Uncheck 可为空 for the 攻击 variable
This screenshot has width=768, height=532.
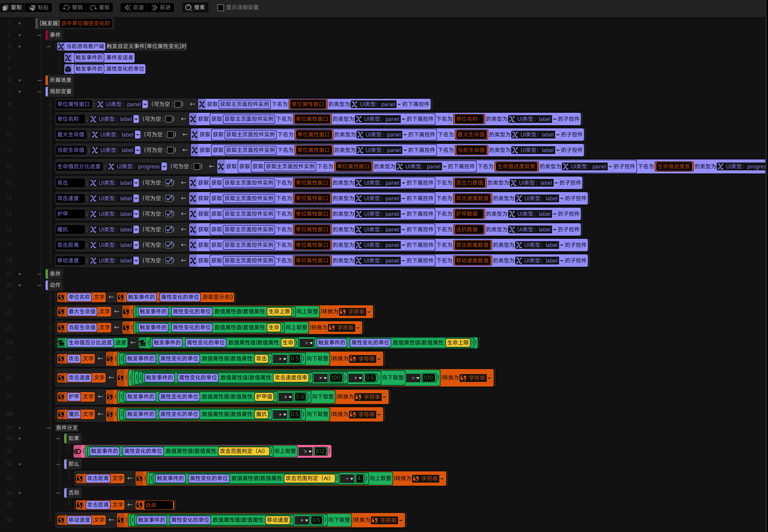click(169, 183)
